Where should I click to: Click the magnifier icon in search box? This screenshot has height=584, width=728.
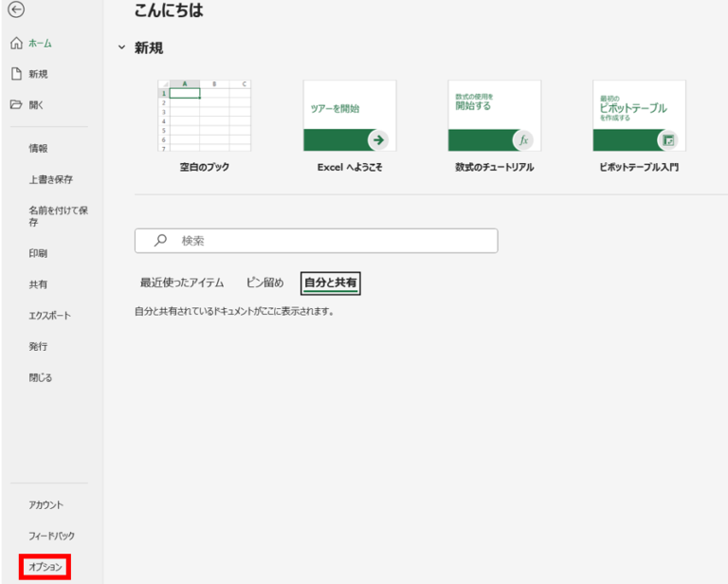pyautogui.click(x=160, y=241)
